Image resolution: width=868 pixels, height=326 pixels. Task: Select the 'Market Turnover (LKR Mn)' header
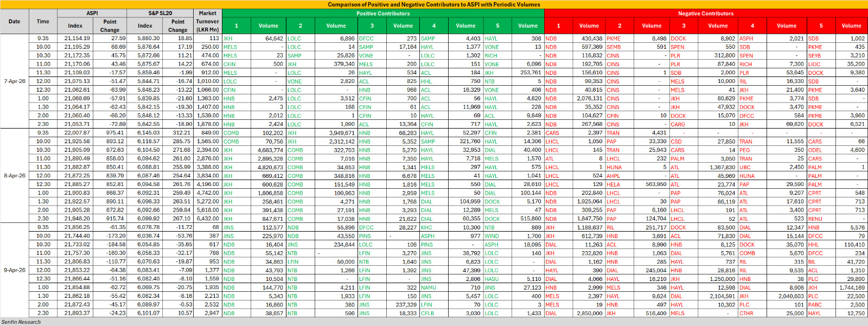(x=207, y=22)
